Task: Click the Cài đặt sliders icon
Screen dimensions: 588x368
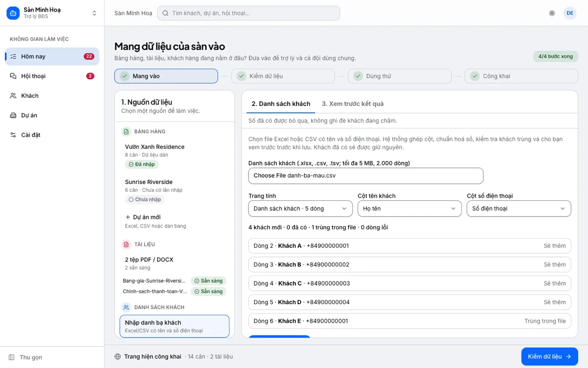Action: (13, 135)
